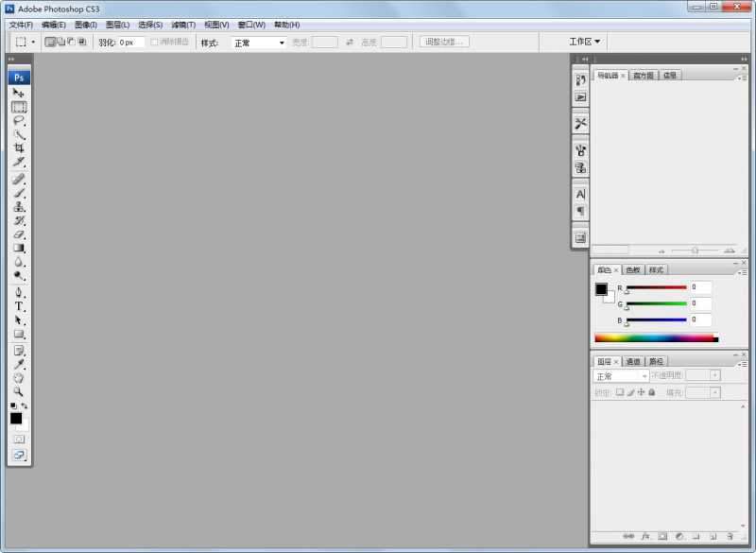Select the Zoom tool in the toolbox

click(19, 390)
